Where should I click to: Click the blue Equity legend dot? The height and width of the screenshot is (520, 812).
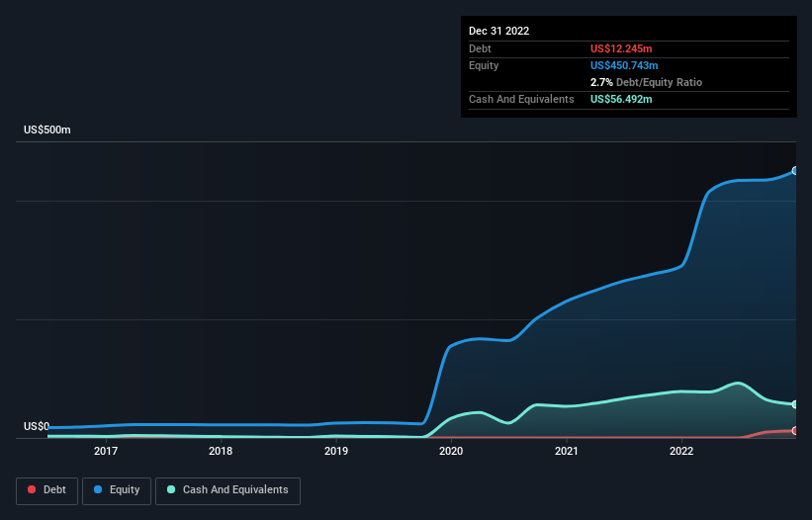[x=98, y=489]
